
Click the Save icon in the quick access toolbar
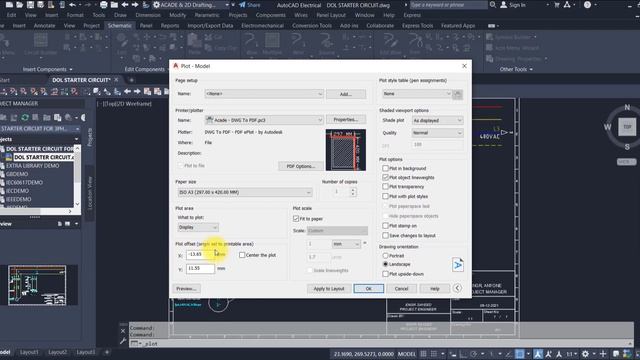30,5
